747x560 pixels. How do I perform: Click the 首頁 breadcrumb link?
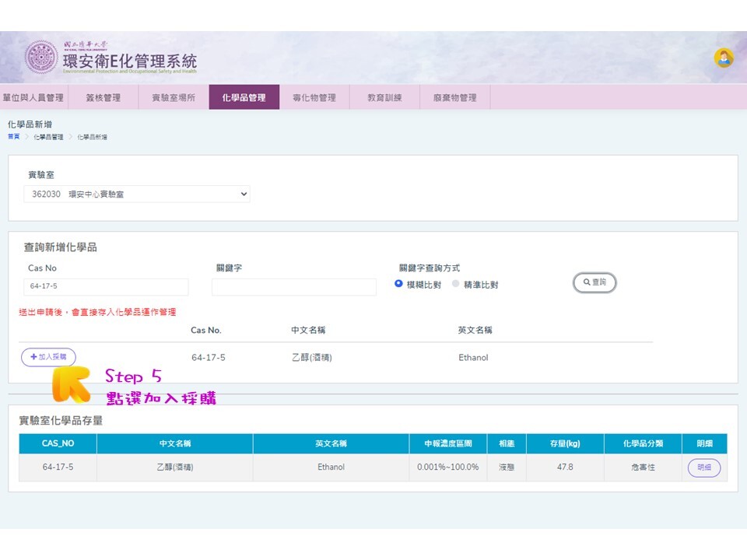[x=13, y=137]
